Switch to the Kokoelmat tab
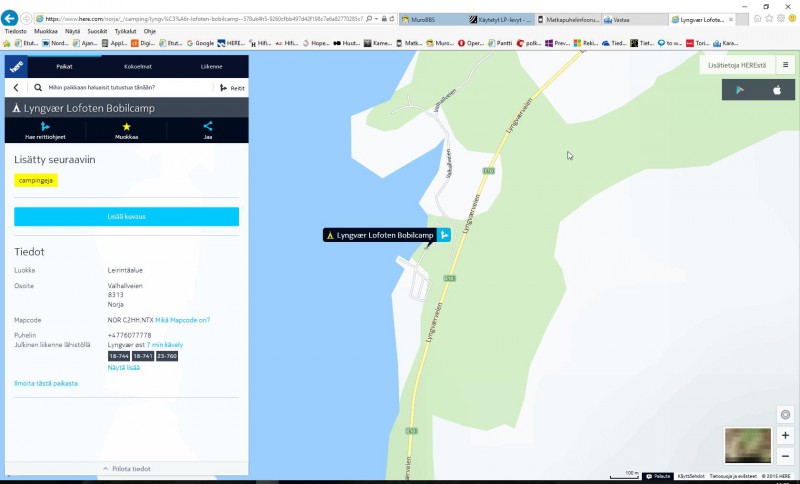This screenshot has width=800, height=484. coord(138,66)
